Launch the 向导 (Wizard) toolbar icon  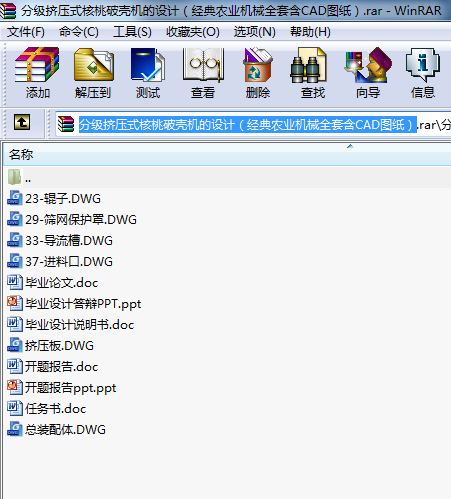click(x=368, y=73)
